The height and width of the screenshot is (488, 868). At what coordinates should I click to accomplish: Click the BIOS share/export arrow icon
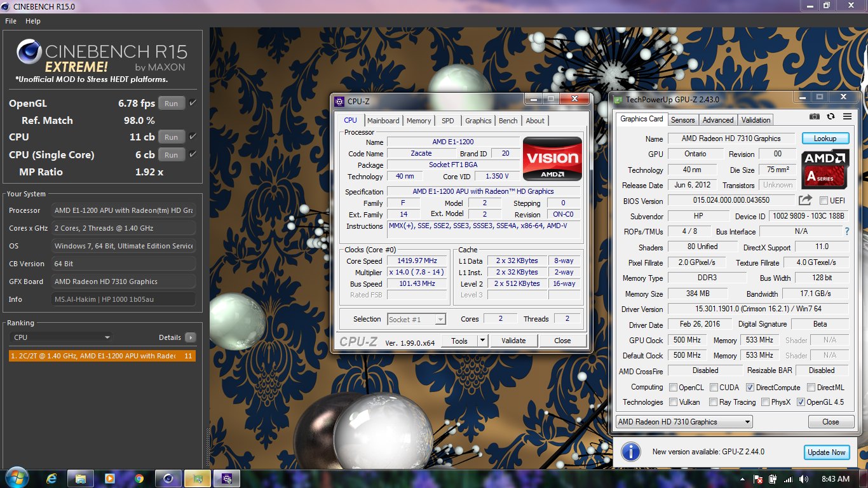(x=805, y=200)
